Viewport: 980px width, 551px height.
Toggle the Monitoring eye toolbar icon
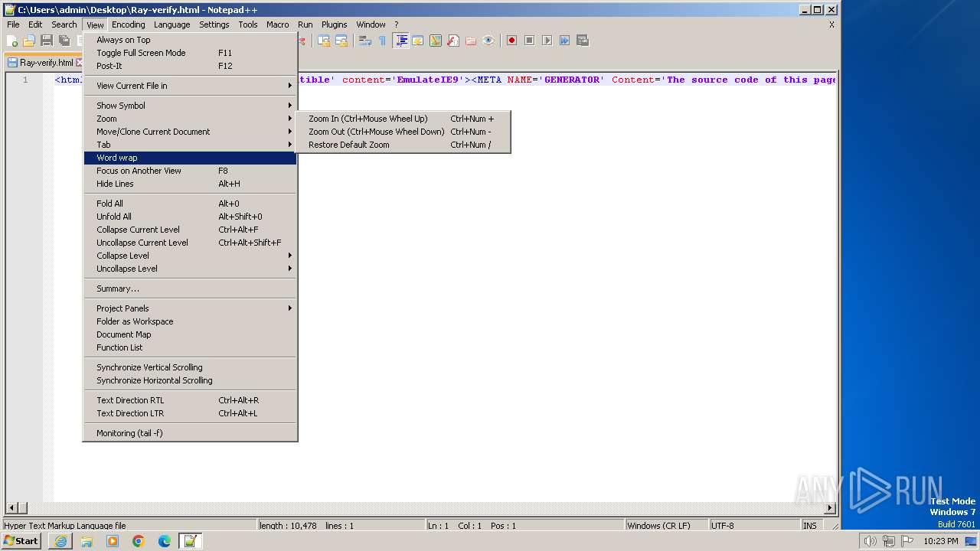pyautogui.click(x=488, y=41)
